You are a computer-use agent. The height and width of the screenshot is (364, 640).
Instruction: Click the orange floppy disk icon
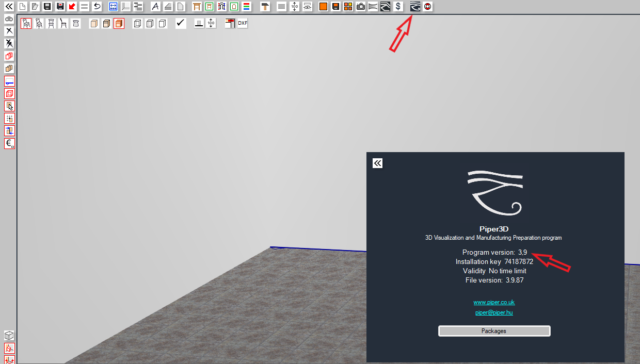[335, 7]
